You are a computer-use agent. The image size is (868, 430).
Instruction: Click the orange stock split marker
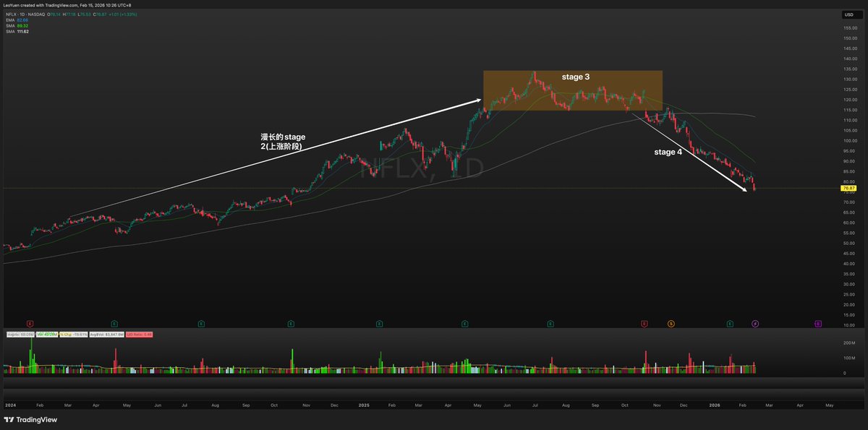click(x=671, y=324)
